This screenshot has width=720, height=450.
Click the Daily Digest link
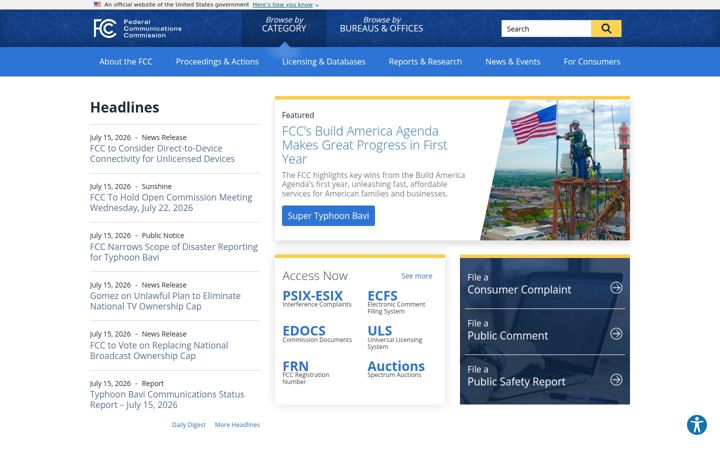click(189, 425)
